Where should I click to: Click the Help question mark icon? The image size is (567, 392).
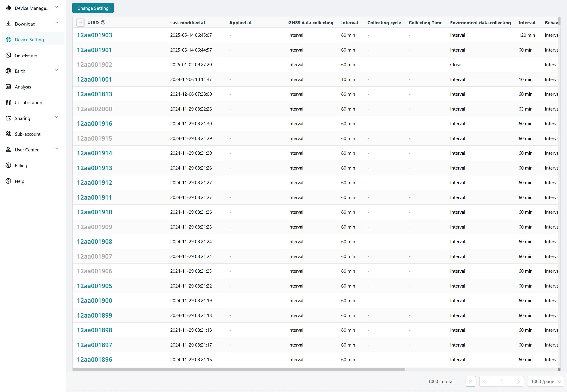(8, 181)
